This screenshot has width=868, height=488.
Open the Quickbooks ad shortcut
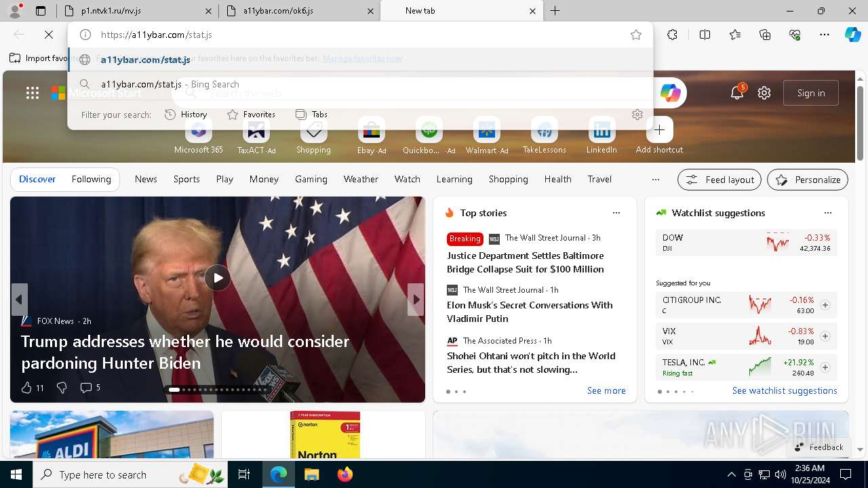[x=429, y=136]
